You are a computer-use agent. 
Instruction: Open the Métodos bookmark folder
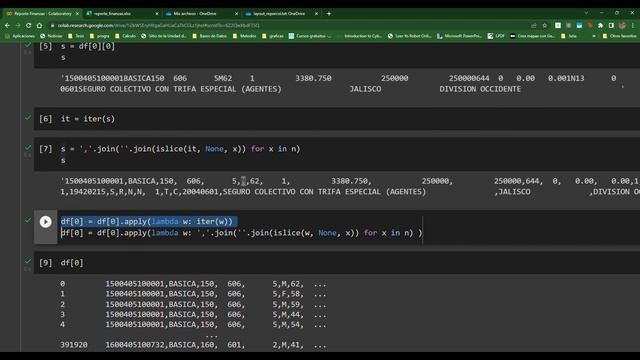[x=244, y=36]
